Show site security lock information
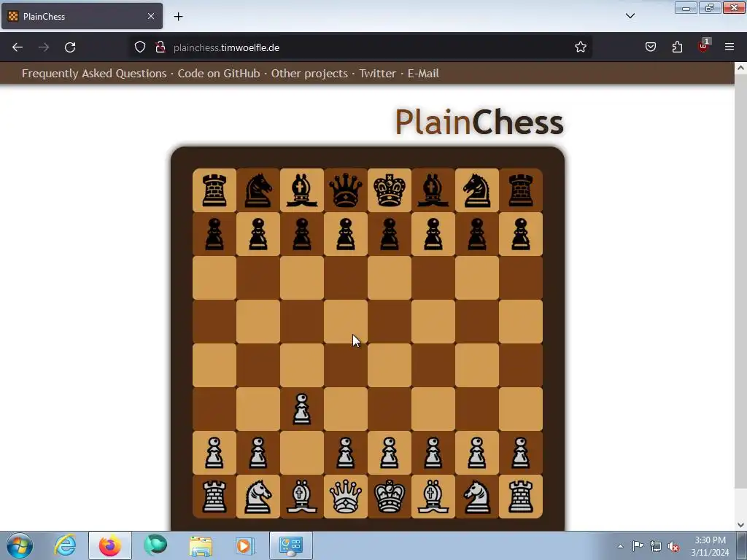747x560 pixels. (160, 47)
